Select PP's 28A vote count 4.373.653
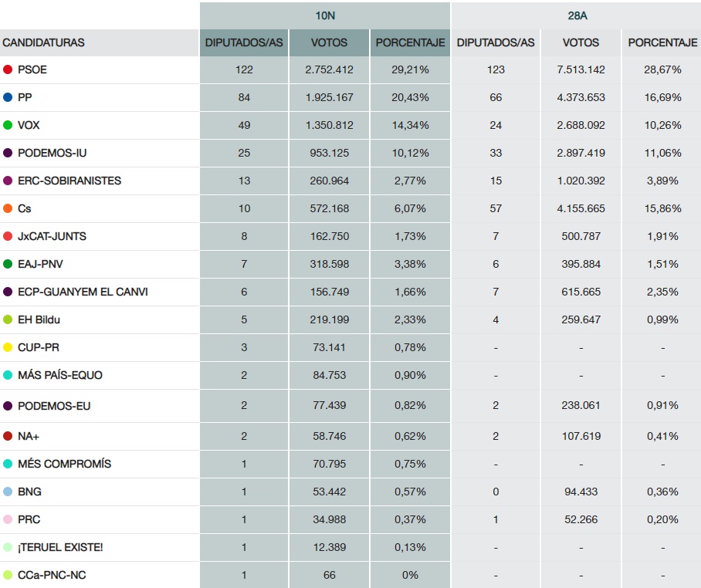Screen dimensions: 701x588 point(581,97)
